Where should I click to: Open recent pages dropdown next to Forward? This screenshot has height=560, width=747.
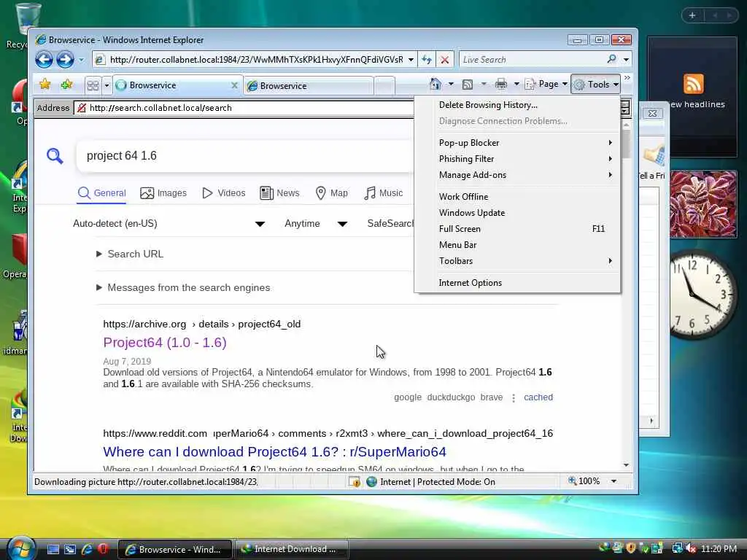(81, 60)
